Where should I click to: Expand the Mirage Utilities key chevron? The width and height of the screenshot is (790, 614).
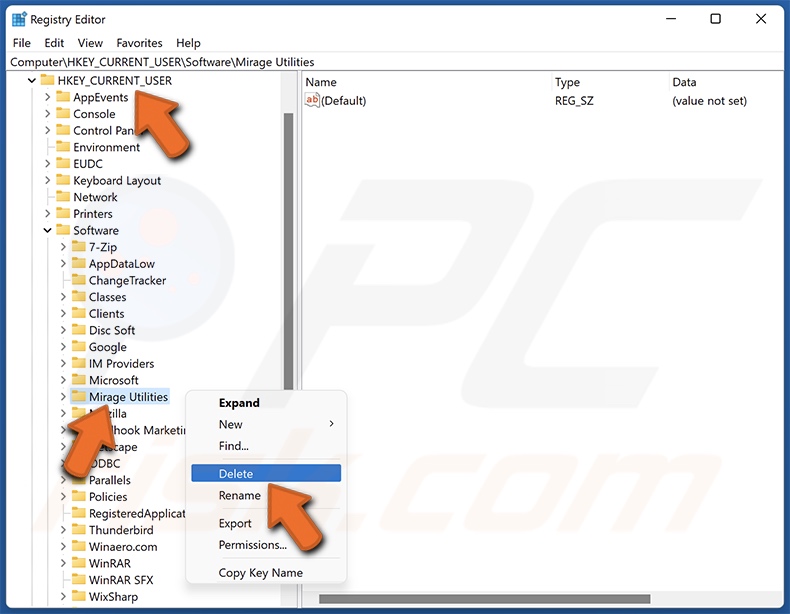point(63,396)
